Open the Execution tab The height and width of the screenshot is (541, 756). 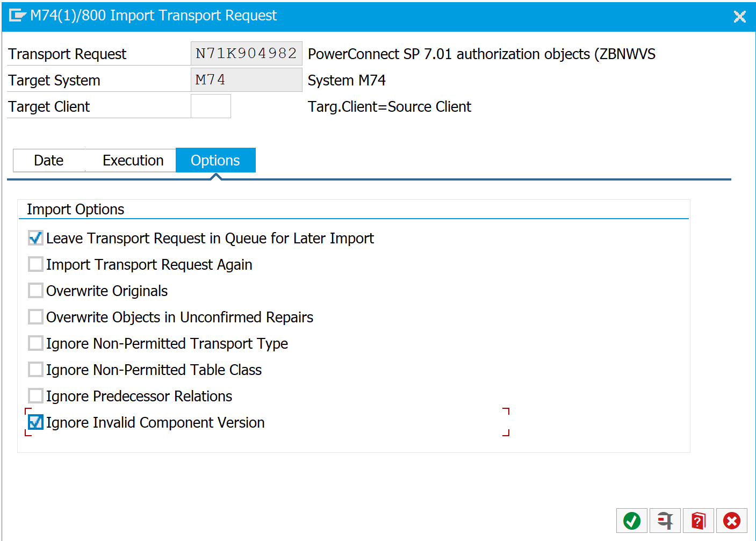(x=133, y=161)
